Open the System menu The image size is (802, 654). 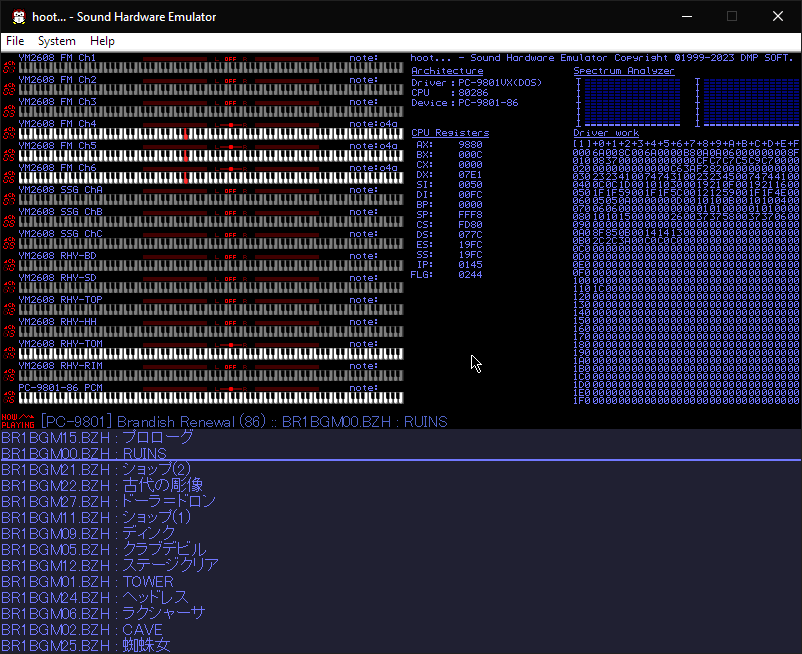point(57,41)
